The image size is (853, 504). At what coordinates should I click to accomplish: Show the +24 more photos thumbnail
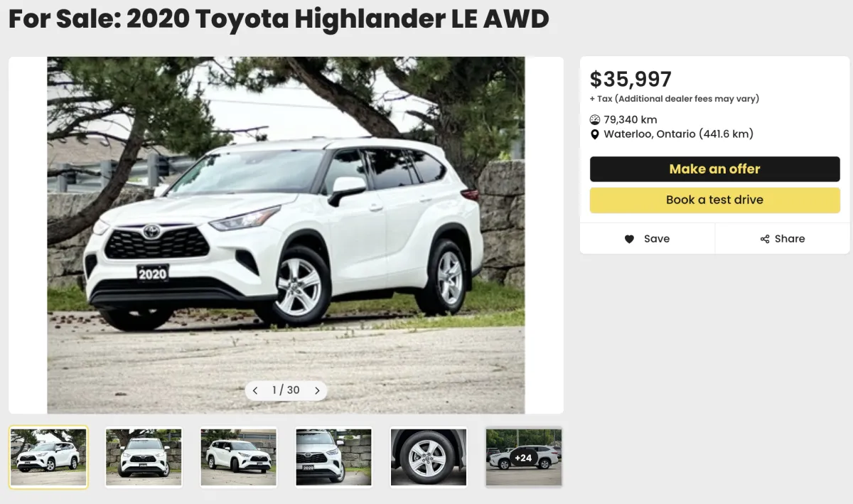[x=524, y=457]
